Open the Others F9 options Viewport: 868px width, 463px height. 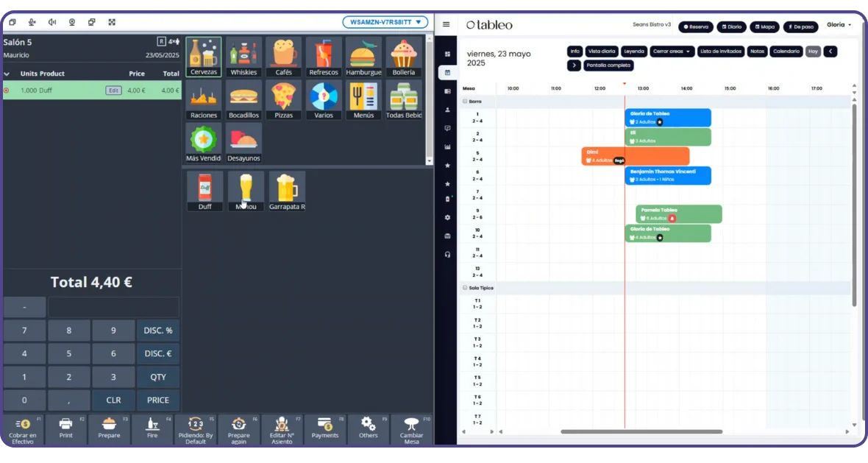[x=368, y=430]
